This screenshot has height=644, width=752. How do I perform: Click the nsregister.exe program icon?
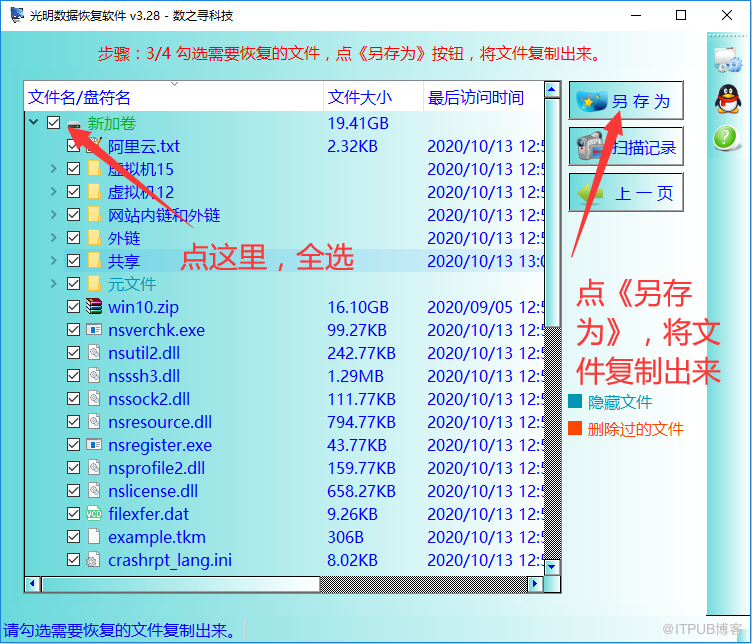94,445
